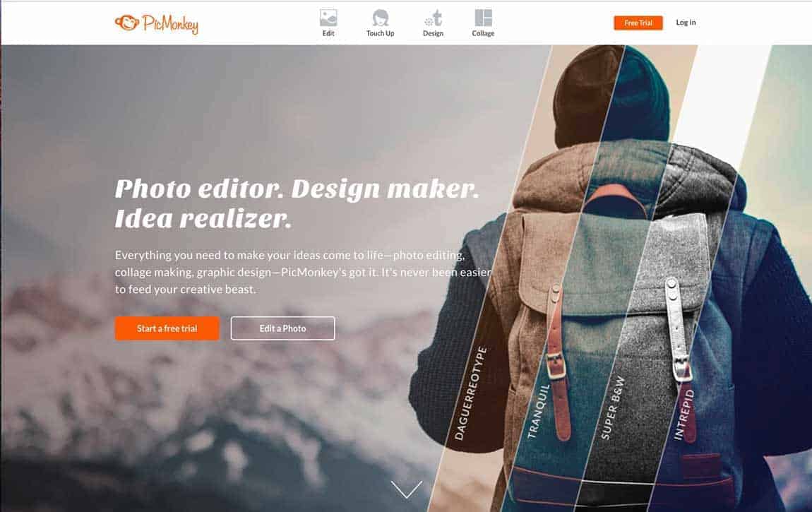This screenshot has height=512, width=812.
Task: Click the PicMonkey monkey logo icon
Action: coord(127,23)
